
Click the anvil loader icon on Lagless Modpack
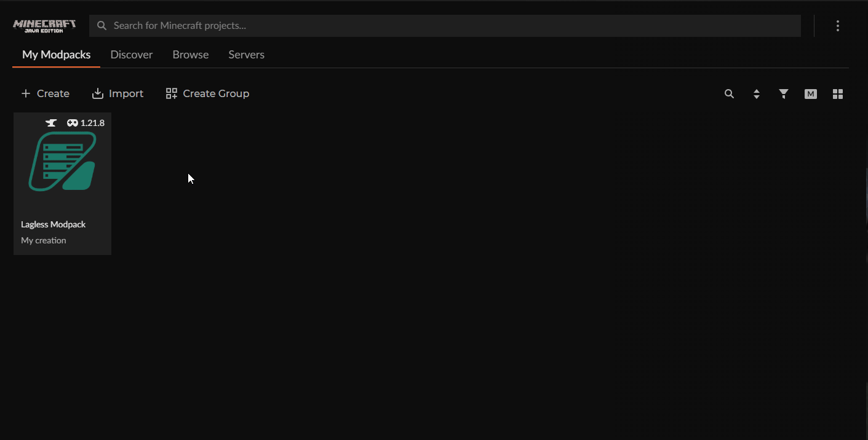pyautogui.click(x=51, y=122)
